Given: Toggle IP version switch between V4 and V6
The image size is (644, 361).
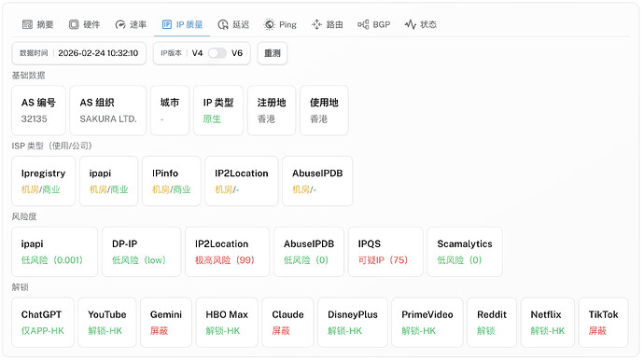Looking at the screenshot, I should tap(217, 53).
